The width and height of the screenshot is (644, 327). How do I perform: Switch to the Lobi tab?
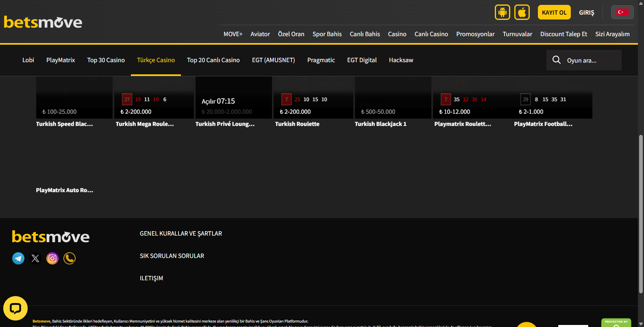(x=28, y=60)
